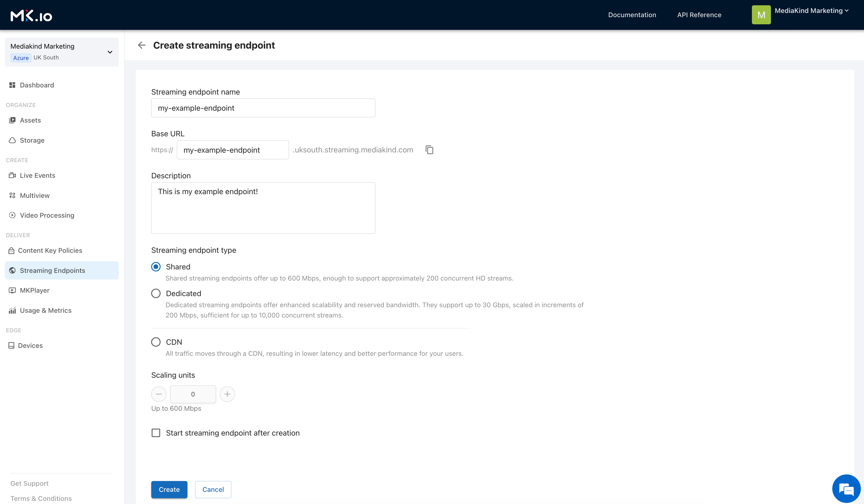864x504 pixels.
Task: Open the API Reference link
Action: [699, 15]
